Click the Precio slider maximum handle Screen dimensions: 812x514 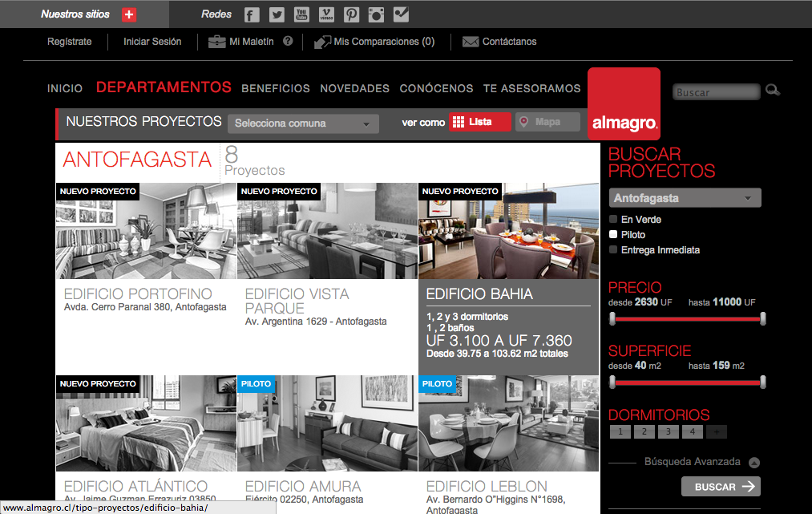[x=763, y=318]
